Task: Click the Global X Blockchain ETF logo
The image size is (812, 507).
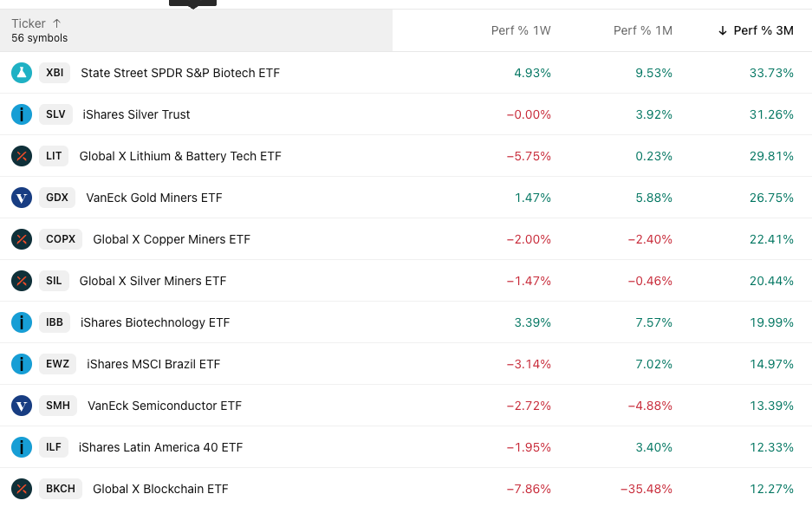Action: 22,489
